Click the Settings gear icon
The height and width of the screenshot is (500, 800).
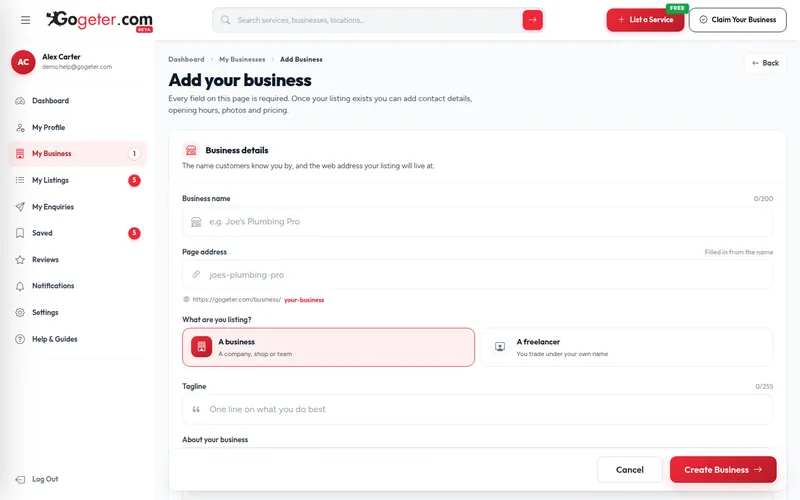(x=20, y=312)
